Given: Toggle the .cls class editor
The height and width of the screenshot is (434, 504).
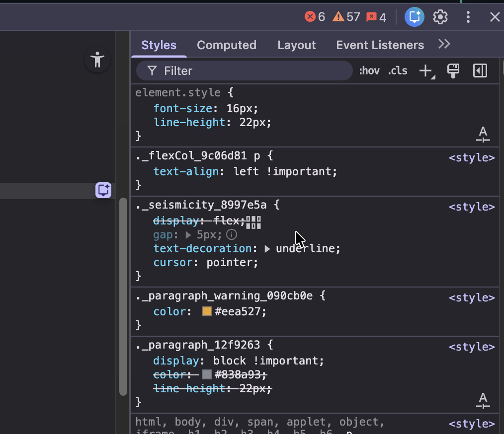Looking at the screenshot, I should click(398, 71).
